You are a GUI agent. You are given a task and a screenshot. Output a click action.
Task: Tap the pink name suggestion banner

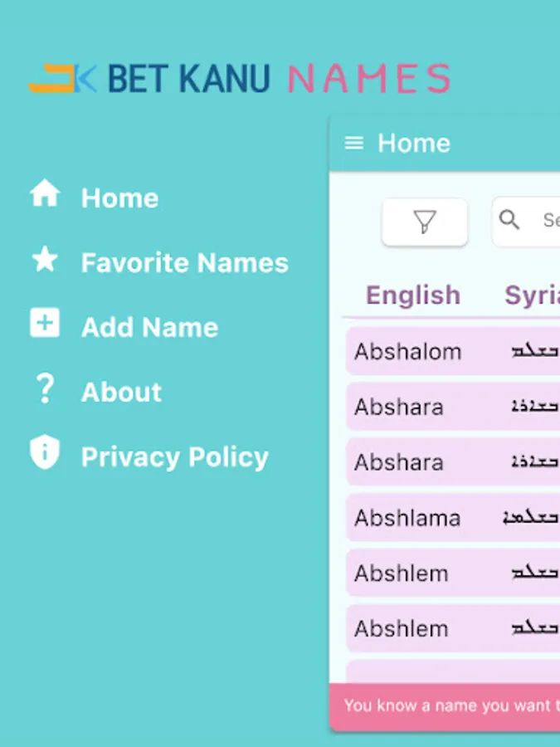tap(448, 705)
